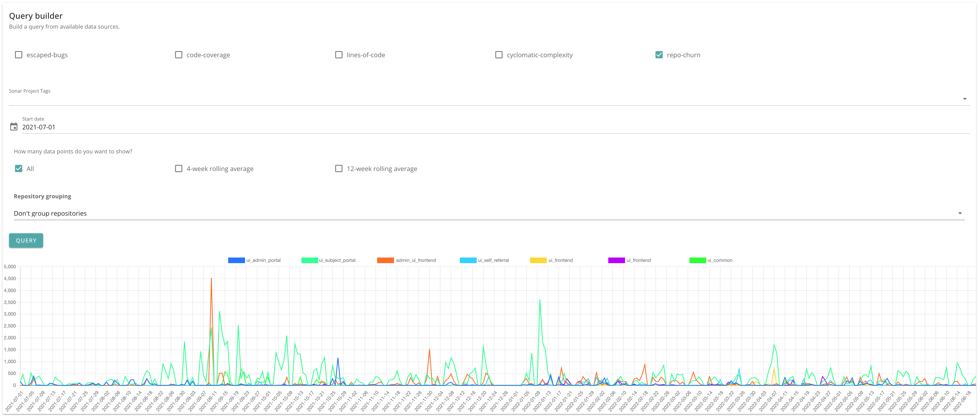Toggle ui_admin_portal blue legend swatch
This screenshot has height=419, width=980.
click(236, 261)
